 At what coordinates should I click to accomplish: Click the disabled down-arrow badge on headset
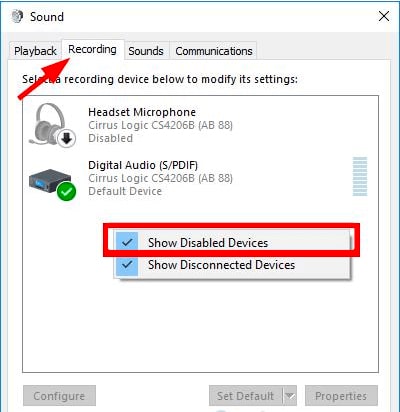tap(67, 139)
